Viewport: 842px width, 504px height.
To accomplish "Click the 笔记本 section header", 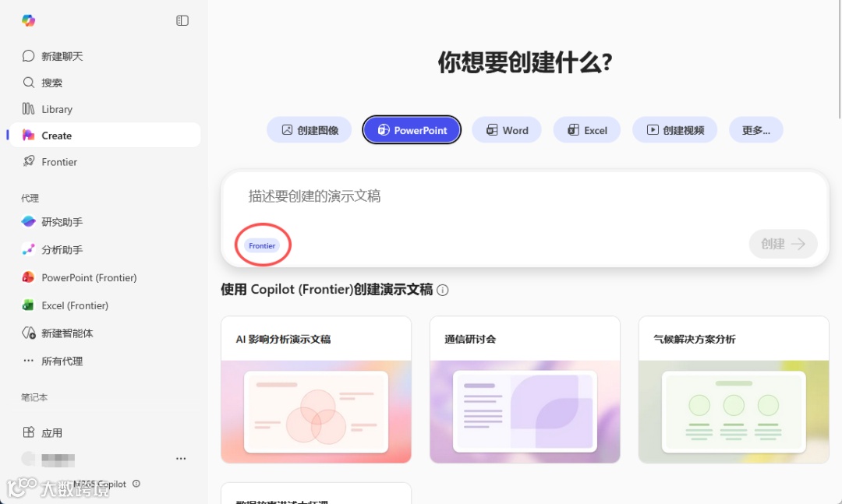I will coord(34,397).
